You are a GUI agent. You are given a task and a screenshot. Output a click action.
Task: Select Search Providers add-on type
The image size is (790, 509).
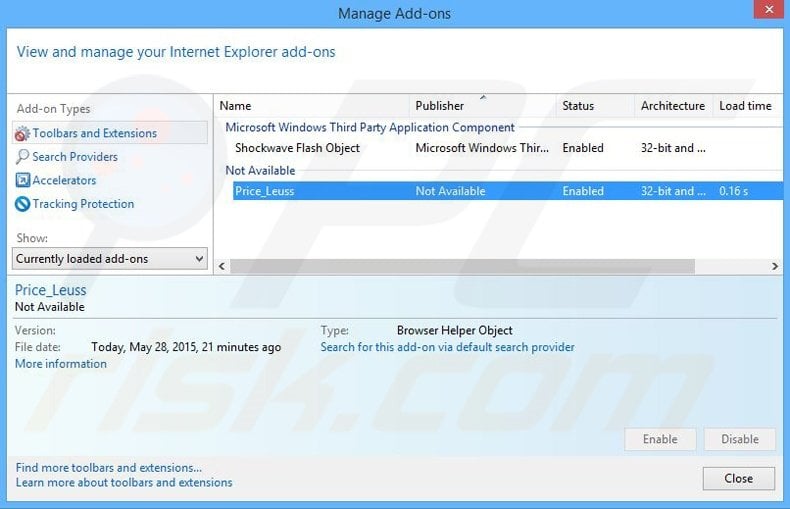pos(75,157)
